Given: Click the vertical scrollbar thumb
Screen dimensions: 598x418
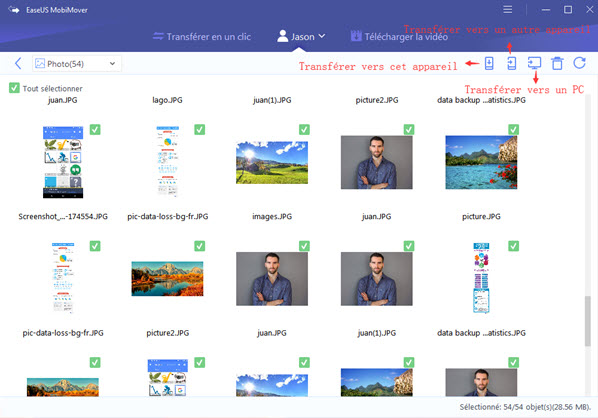Looking at the screenshot, I should click(x=588, y=321).
